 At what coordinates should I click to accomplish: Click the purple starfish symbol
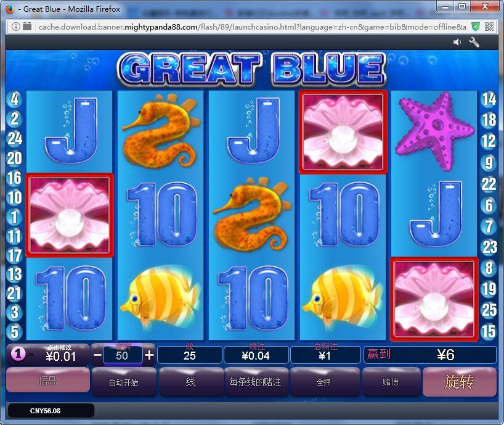pyautogui.click(x=434, y=130)
